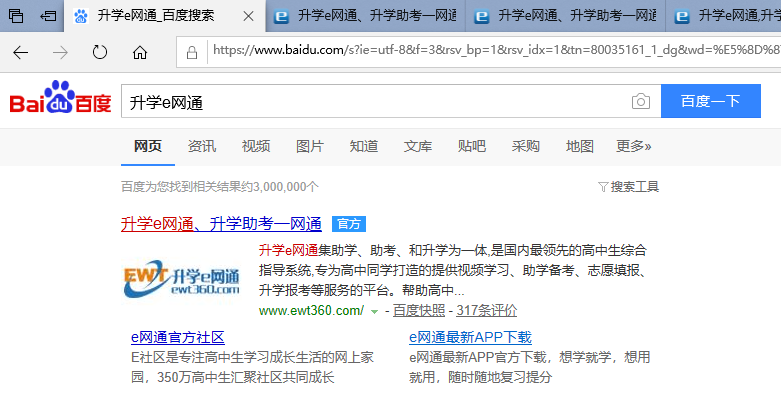Open the e网通最新APP下载 link

[470, 337]
